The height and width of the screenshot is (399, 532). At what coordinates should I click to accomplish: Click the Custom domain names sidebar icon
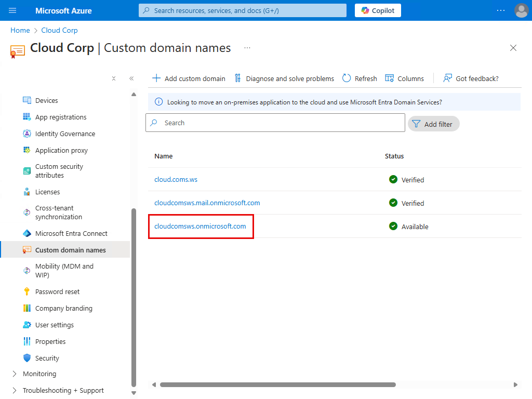(x=27, y=250)
